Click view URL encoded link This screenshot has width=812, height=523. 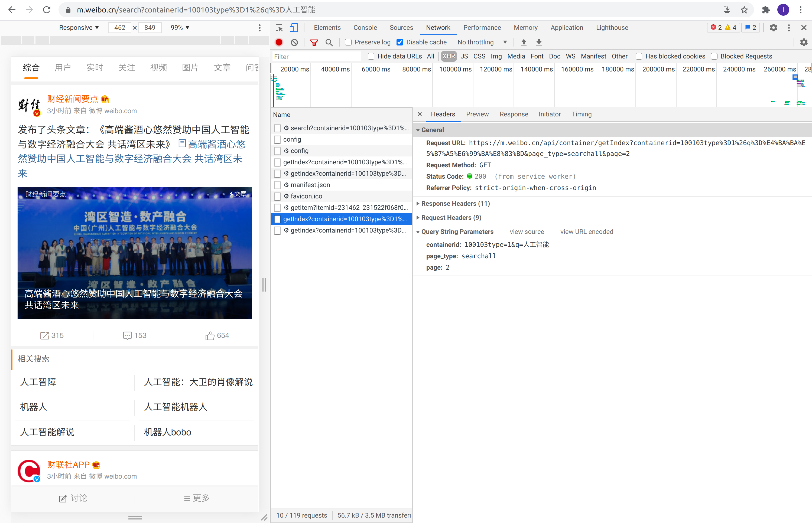[x=586, y=232]
